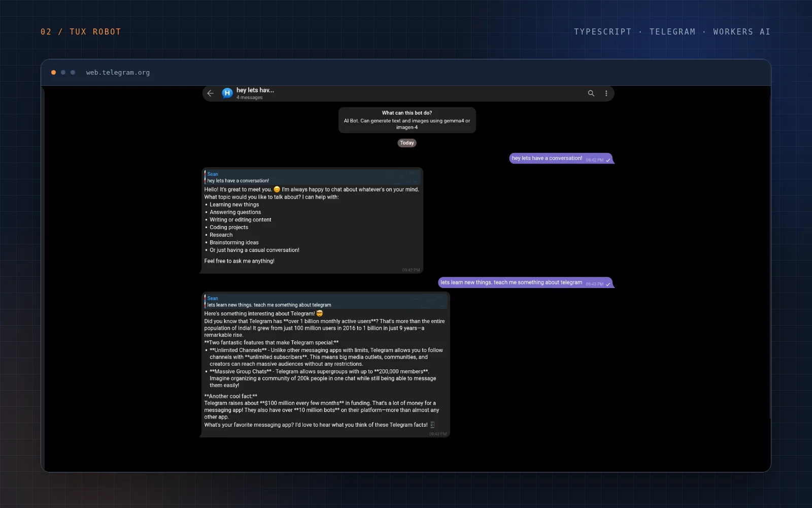Click the 09:42 PM timestamp on bot greeting
This screenshot has height=508, width=812.
pos(411,270)
